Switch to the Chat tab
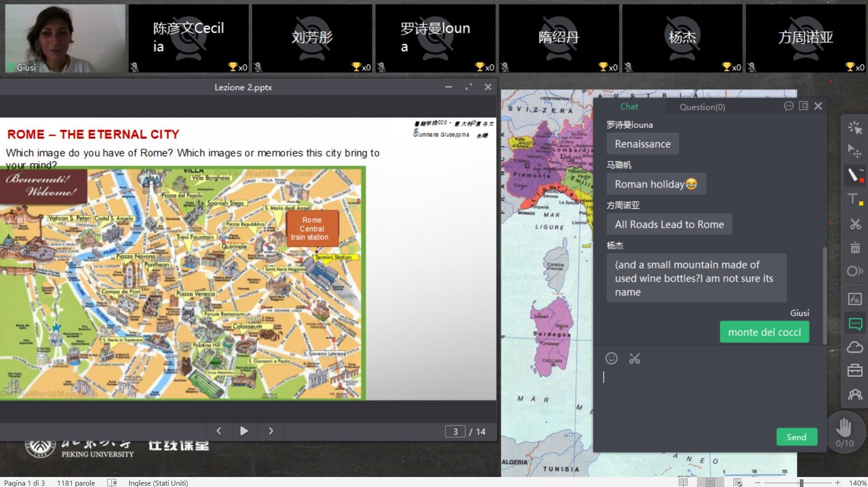868x487 pixels. click(629, 106)
